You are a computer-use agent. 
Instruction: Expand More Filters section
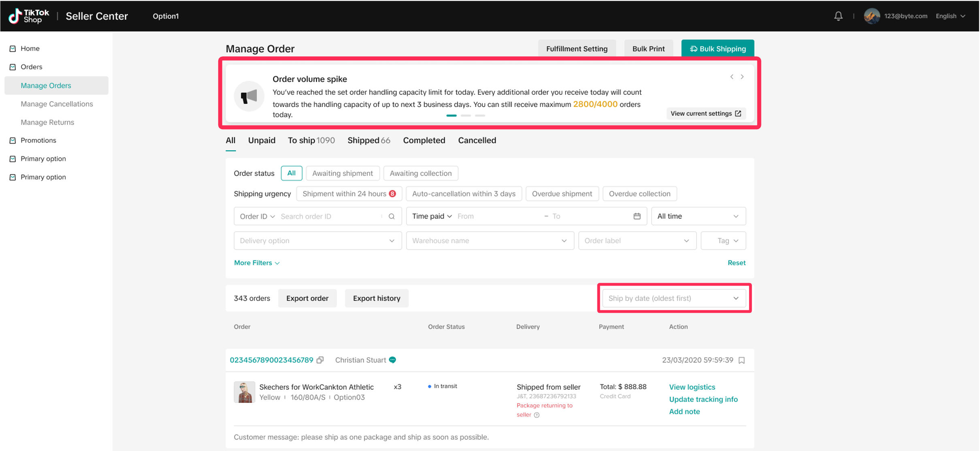tap(257, 263)
